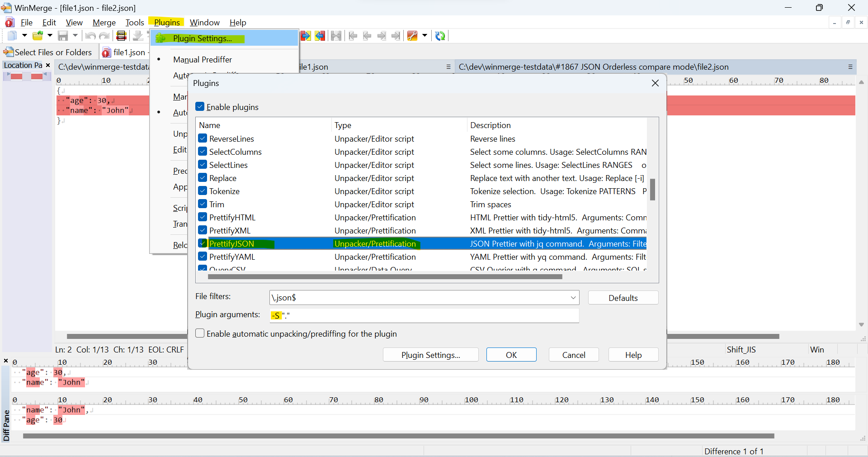Go to the last difference

(396, 36)
